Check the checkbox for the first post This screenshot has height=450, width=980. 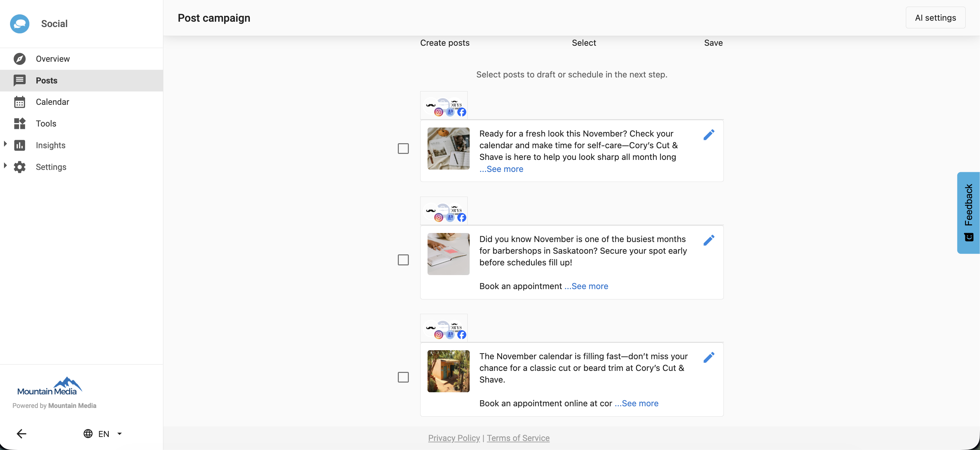pos(402,148)
